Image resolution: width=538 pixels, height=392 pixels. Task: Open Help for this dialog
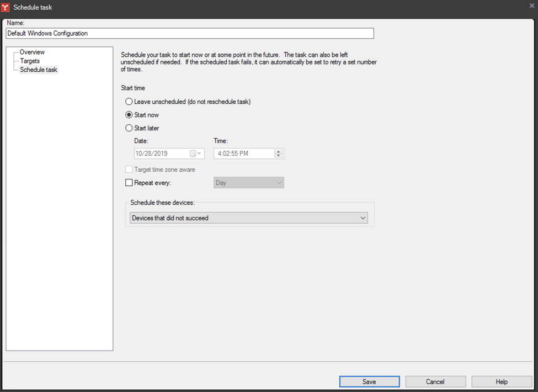pos(501,382)
